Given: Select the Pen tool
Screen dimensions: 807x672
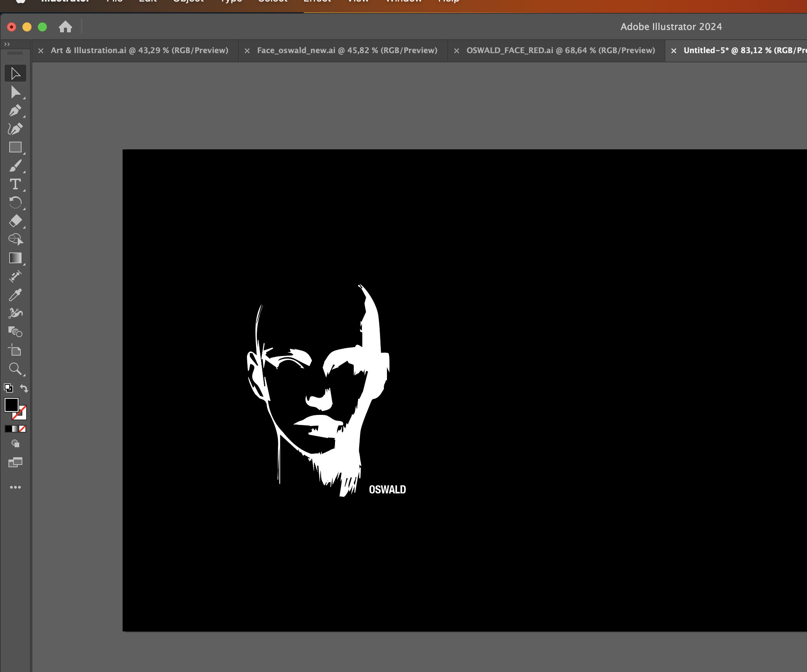Looking at the screenshot, I should click(15, 110).
